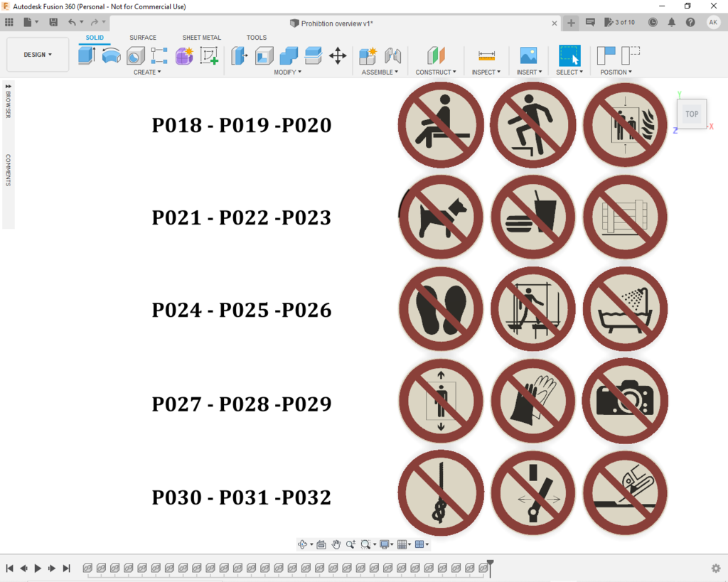Open the Fit zoom options dropdown
The width and height of the screenshot is (728, 582).
tap(375, 544)
